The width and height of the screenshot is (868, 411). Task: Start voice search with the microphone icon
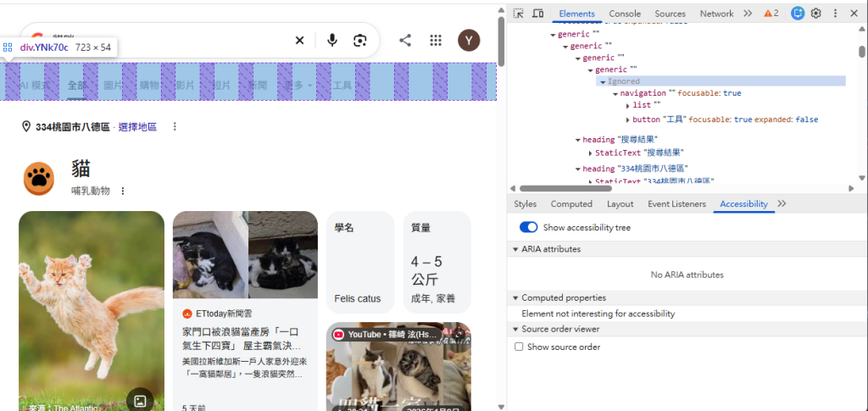[x=332, y=41]
